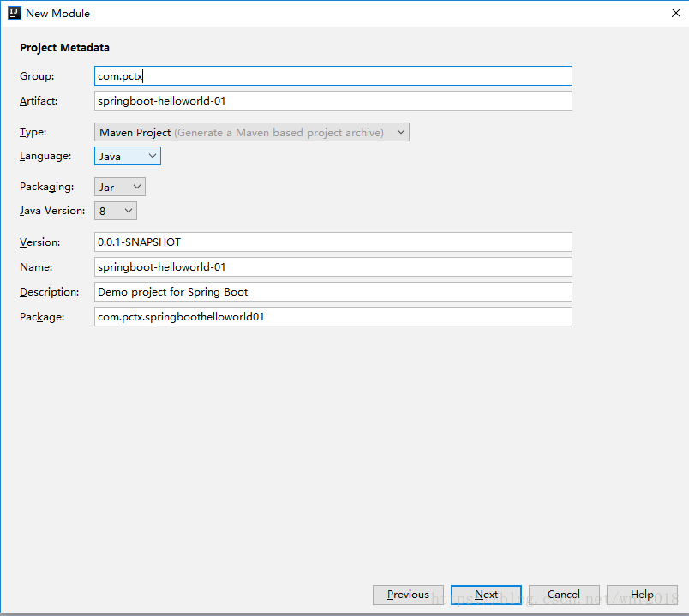Click the Description label
The width and height of the screenshot is (689, 616).
pyautogui.click(x=49, y=292)
